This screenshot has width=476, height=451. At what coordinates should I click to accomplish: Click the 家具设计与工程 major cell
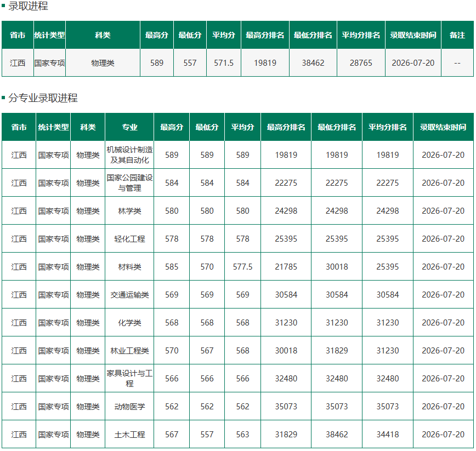click(x=129, y=379)
